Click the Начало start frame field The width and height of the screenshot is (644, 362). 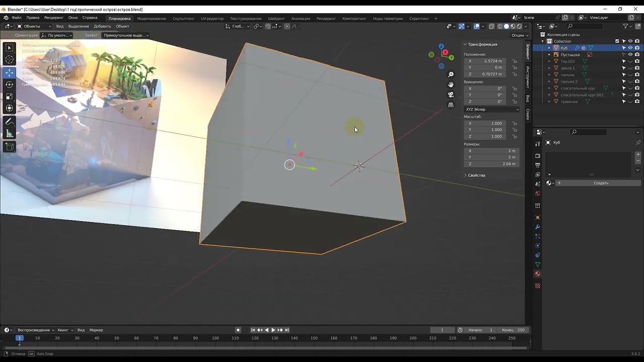pos(481,330)
